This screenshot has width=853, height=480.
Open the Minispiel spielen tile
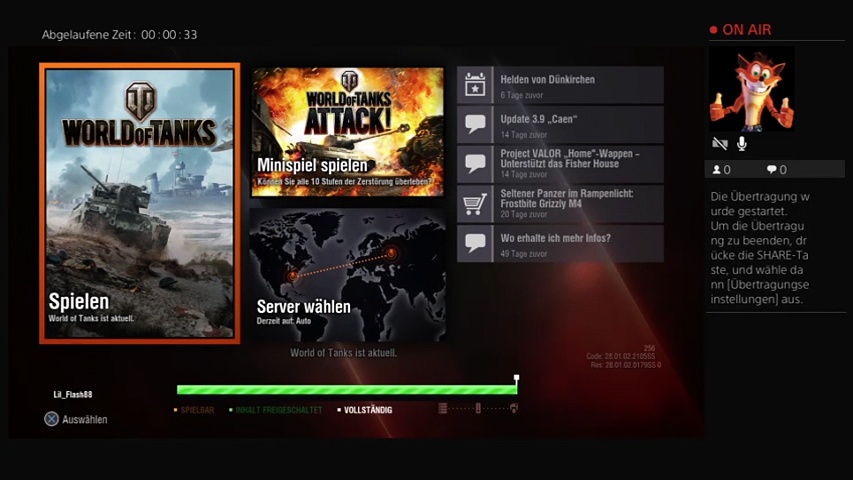(x=347, y=131)
